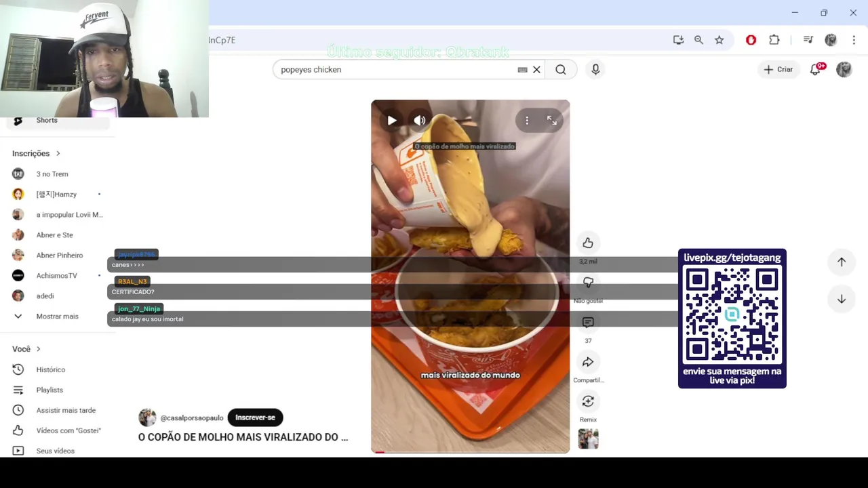Open the on-screen keyboard in search box

click(522, 69)
